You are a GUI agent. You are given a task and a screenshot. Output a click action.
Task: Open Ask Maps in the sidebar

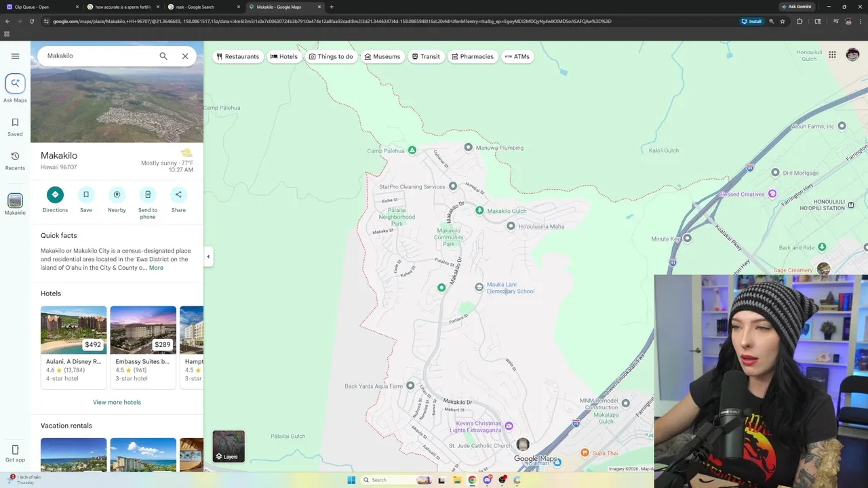click(15, 88)
